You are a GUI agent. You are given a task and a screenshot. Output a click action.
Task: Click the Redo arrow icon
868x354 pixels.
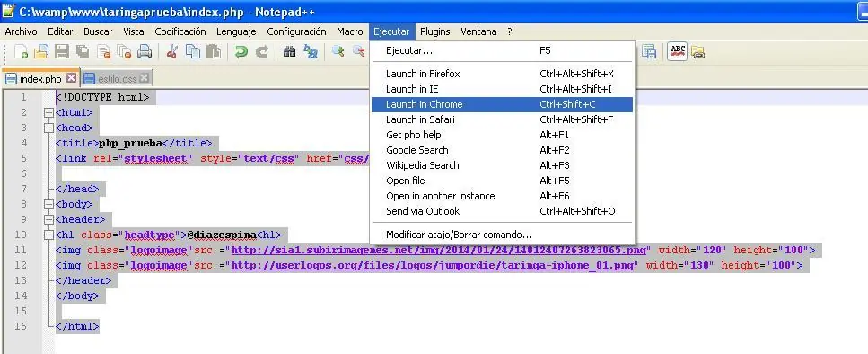coord(262,52)
